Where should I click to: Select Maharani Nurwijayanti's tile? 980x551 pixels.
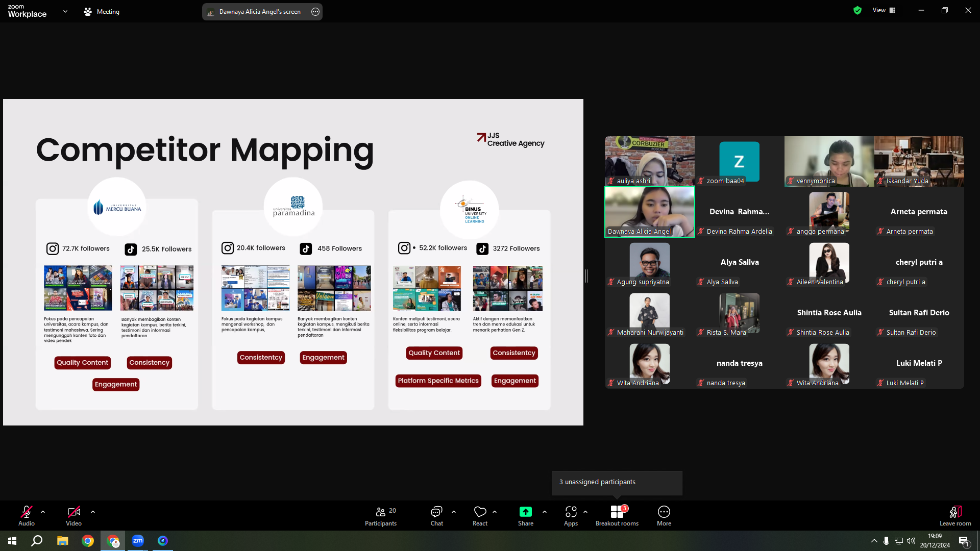650,313
